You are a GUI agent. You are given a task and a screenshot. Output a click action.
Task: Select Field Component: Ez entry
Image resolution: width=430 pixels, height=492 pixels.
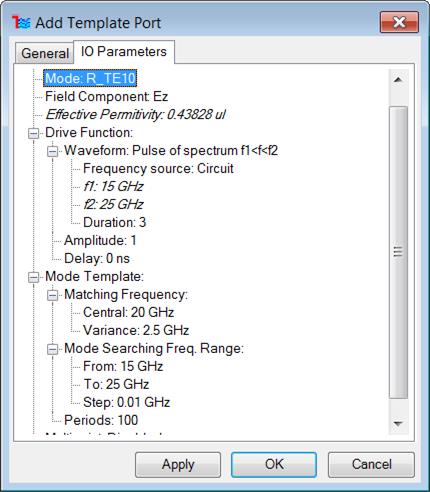click(x=106, y=96)
